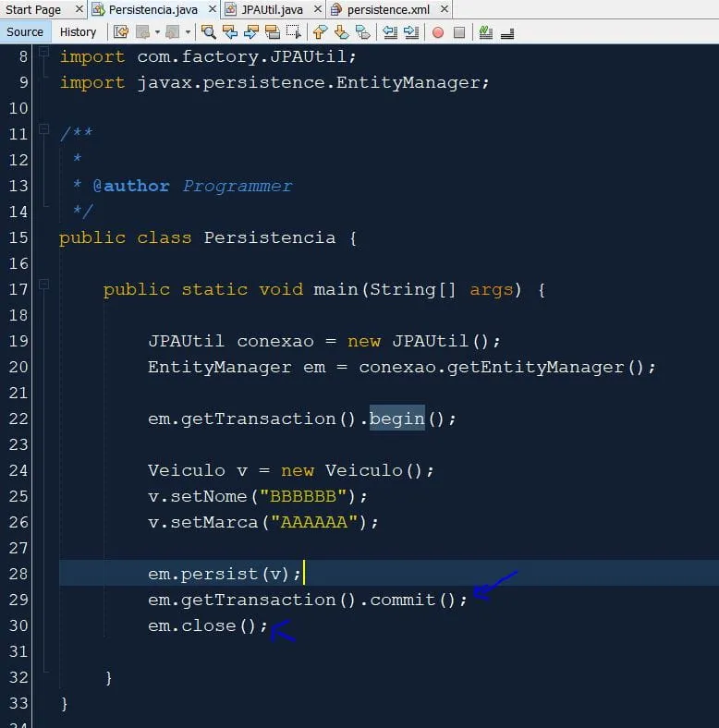Viewport: 719px width, 728px height.
Task: Collapse the main method fold
Action: tap(43, 289)
